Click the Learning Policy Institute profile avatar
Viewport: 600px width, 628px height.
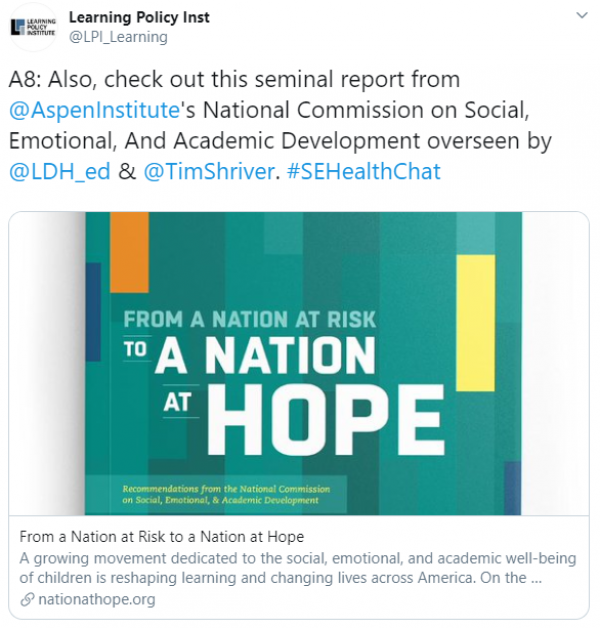[31, 26]
